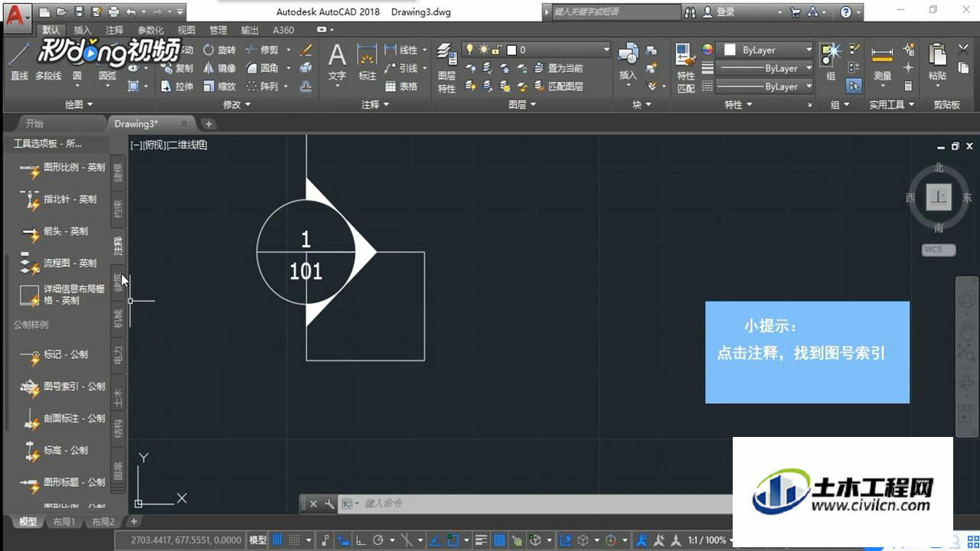This screenshot has width=980, height=551.
Task: Select 图号索引 - 公制 tool palette item
Action: [64, 387]
